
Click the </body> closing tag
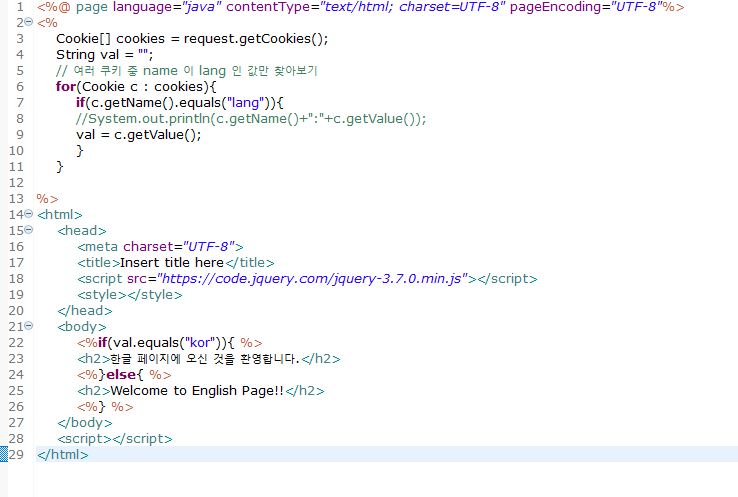tap(85, 423)
